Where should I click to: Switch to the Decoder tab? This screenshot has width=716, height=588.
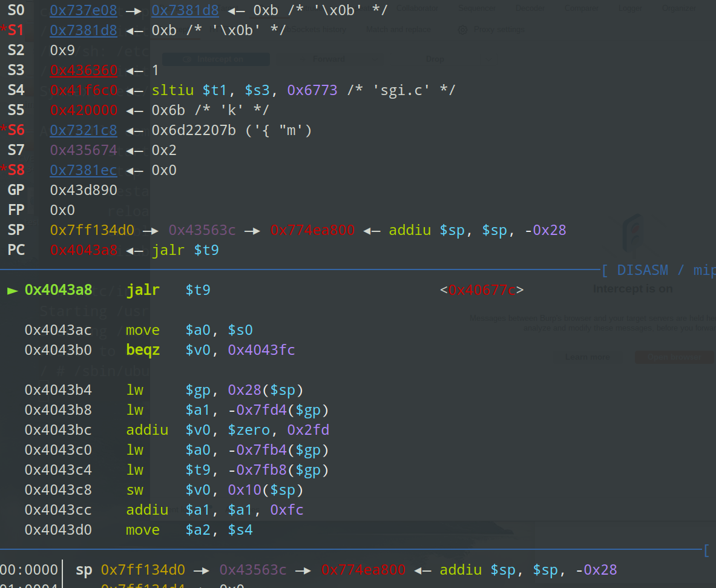coord(530,8)
